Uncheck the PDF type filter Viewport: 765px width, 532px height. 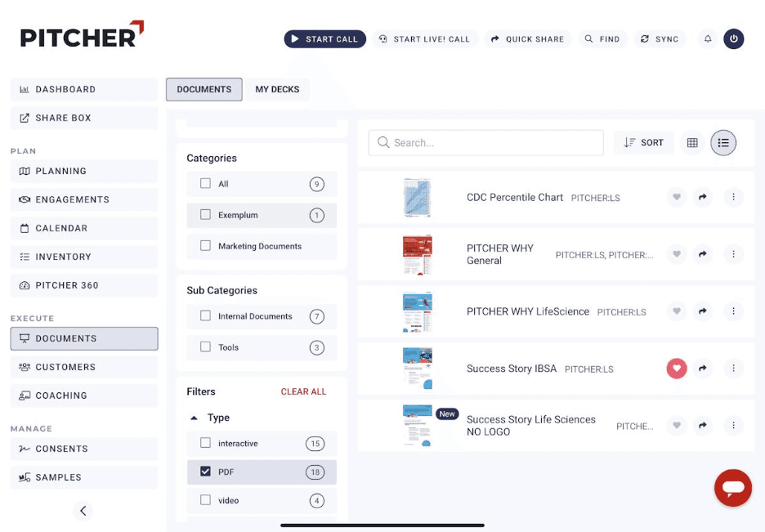[205, 472]
